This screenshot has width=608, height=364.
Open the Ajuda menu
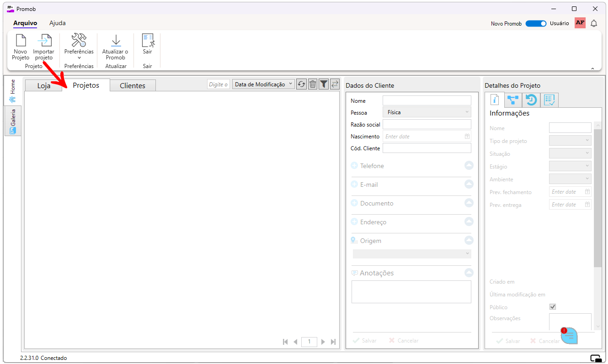[x=58, y=23]
